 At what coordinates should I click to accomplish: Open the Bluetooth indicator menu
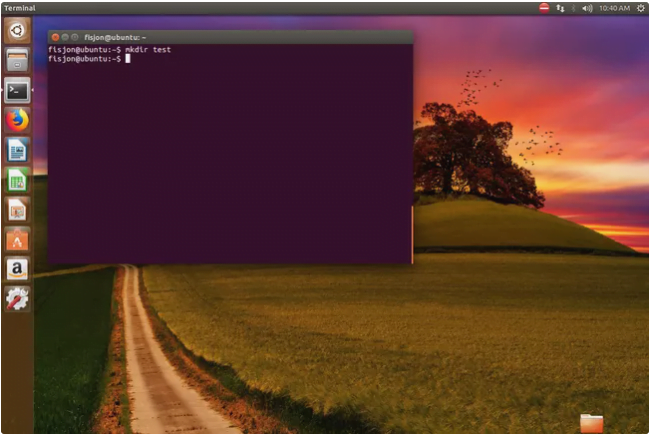coord(573,8)
